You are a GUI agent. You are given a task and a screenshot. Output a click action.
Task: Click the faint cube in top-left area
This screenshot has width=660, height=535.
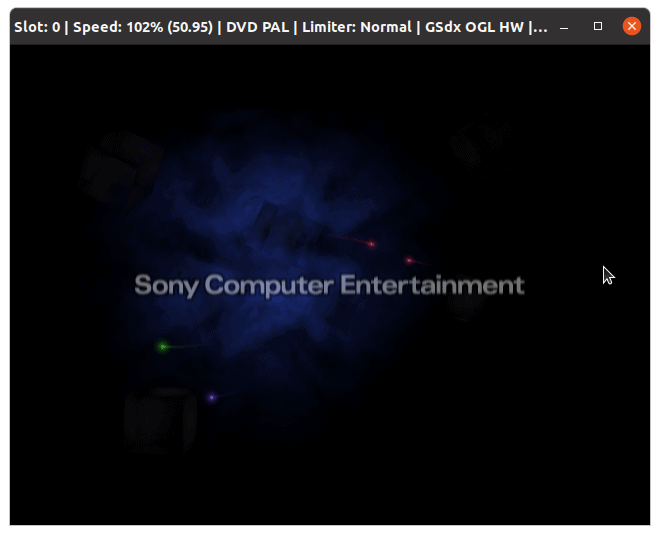click(121, 168)
